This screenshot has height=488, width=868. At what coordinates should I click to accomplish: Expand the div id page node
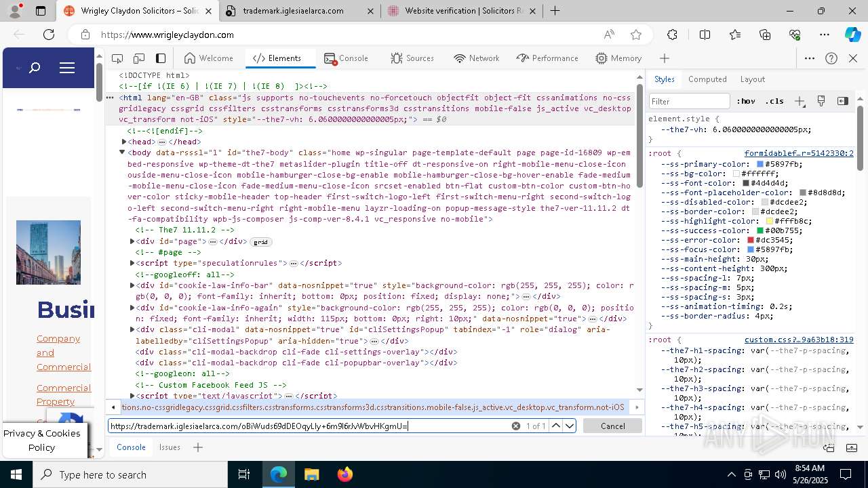coord(132,241)
